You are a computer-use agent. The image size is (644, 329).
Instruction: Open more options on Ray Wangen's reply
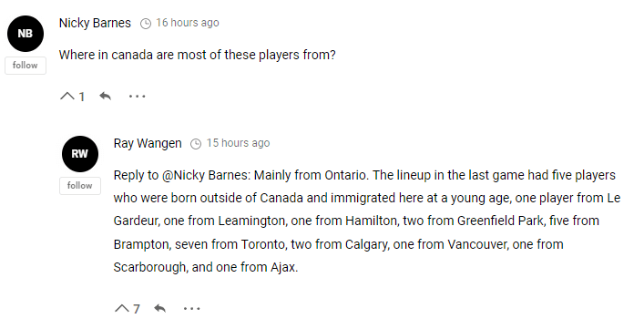click(192, 308)
